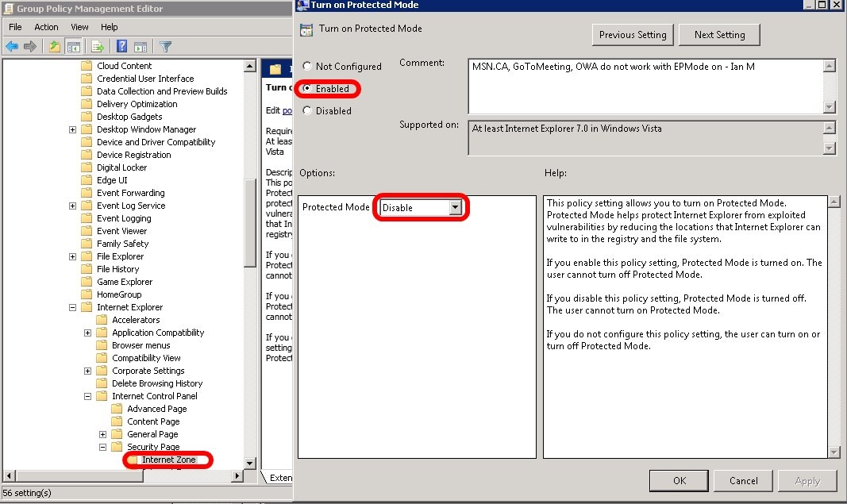The width and height of the screenshot is (847, 504).
Task: Select the Enabled radio button
Action: [x=307, y=89]
